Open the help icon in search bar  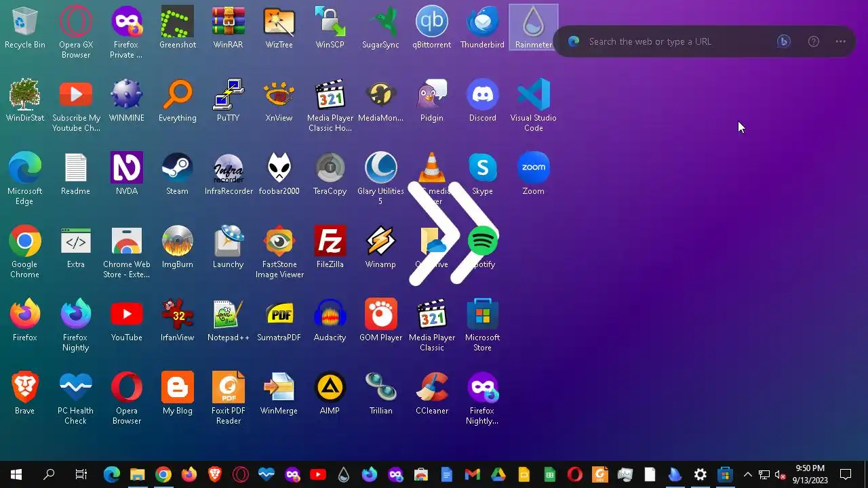(814, 41)
